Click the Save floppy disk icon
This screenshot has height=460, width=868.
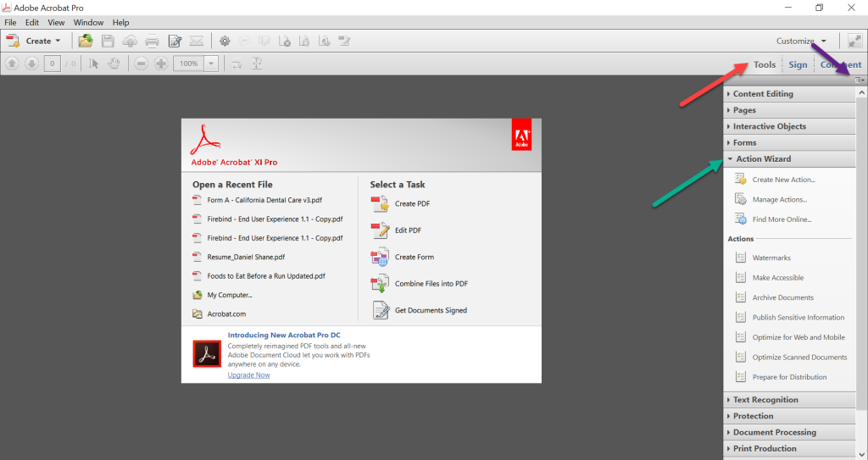[x=108, y=41]
